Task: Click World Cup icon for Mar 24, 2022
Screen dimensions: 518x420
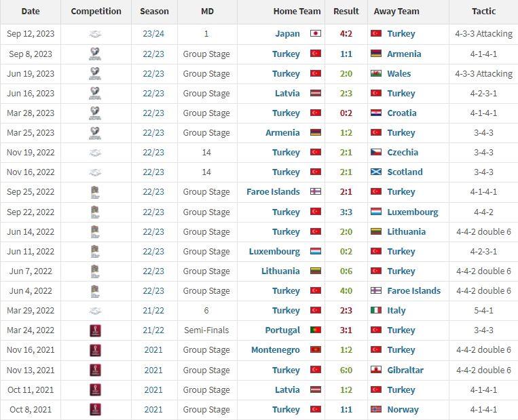Action: click(96, 330)
